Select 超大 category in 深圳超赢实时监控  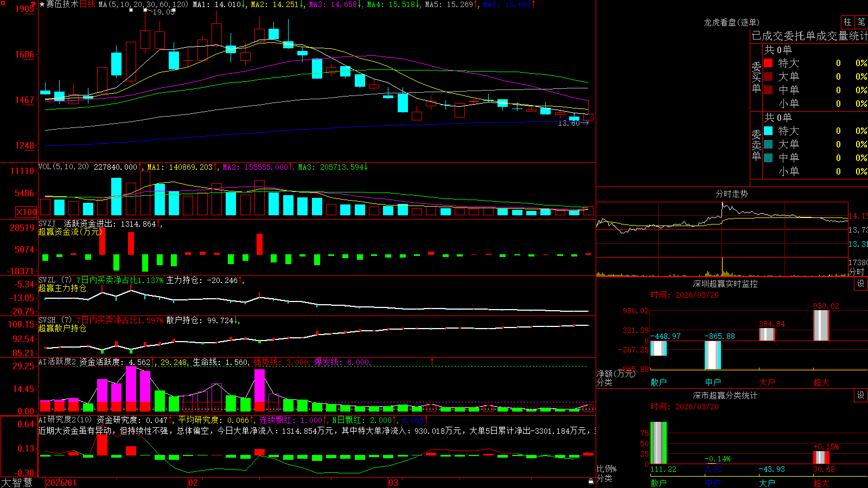(x=821, y=382)
